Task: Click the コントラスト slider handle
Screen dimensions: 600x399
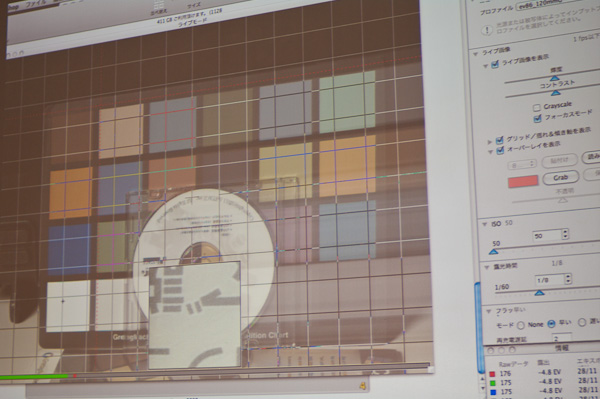Action: click(x=556, y=93)
